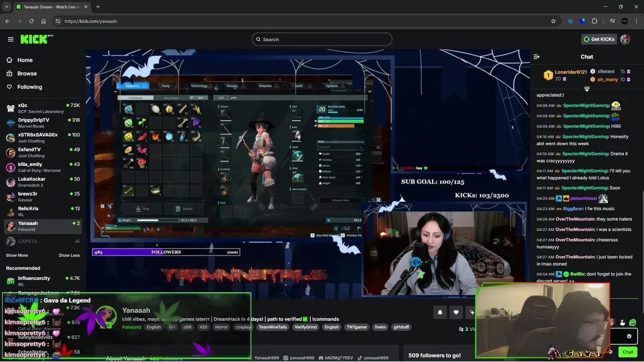Open brewz3r channel
The width and height of the screenshot is (644, 362).
42,197
